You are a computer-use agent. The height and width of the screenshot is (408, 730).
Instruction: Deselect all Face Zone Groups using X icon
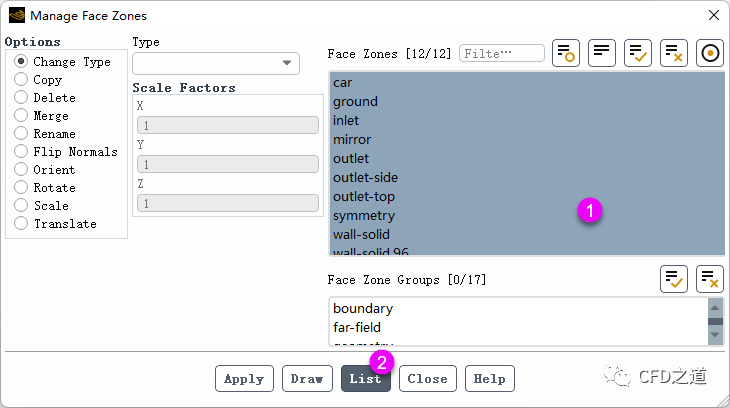[710, 279]
